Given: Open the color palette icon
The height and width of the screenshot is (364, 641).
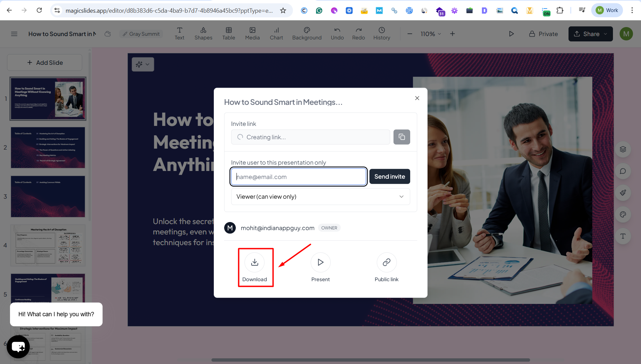Looking at the screenshot, I should [x=623, y=214].
